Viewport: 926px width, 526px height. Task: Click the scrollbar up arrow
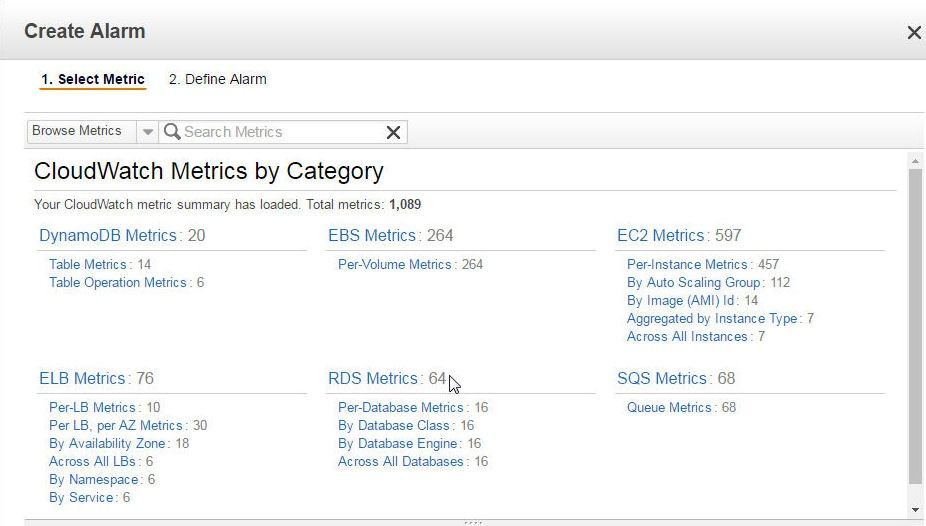tap(915, 161)
